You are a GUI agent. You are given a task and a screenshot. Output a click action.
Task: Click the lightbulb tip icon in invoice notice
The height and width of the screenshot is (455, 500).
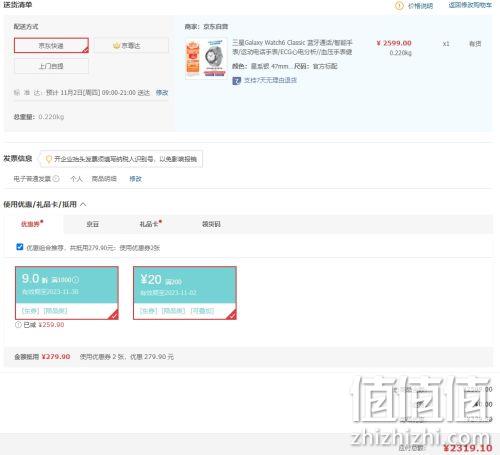[49, 159]
